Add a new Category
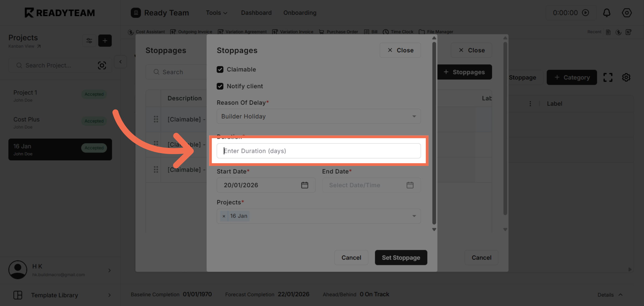 pyautogui.click(x=572, y=77)
